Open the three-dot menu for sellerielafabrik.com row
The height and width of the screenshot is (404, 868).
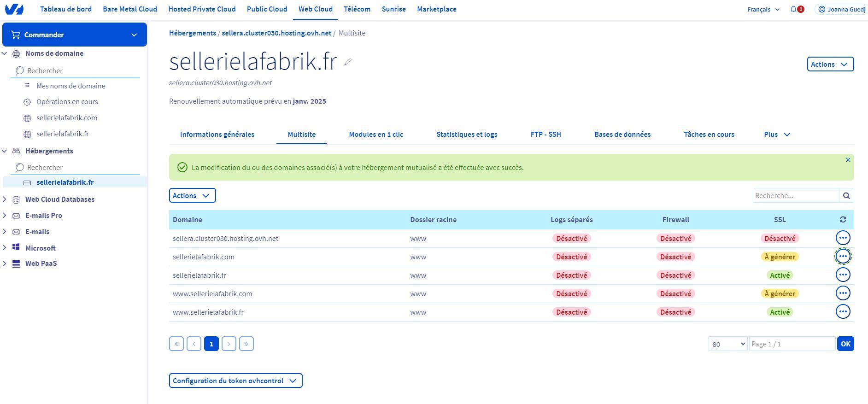pyautogui.click(x=843, y=257)
